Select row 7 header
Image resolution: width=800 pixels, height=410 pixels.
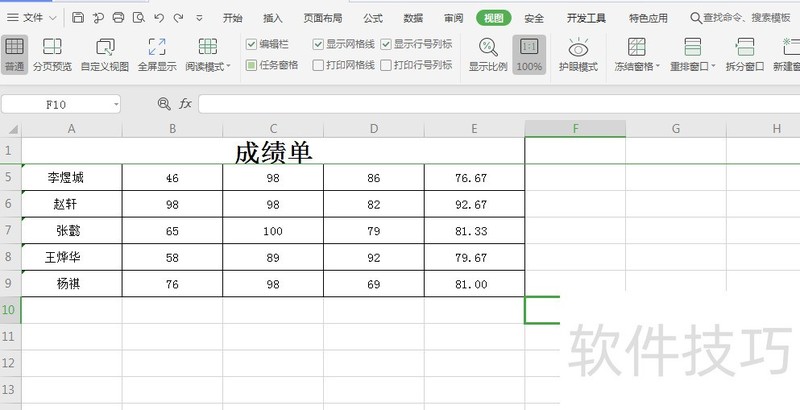[x=10, y=230]
